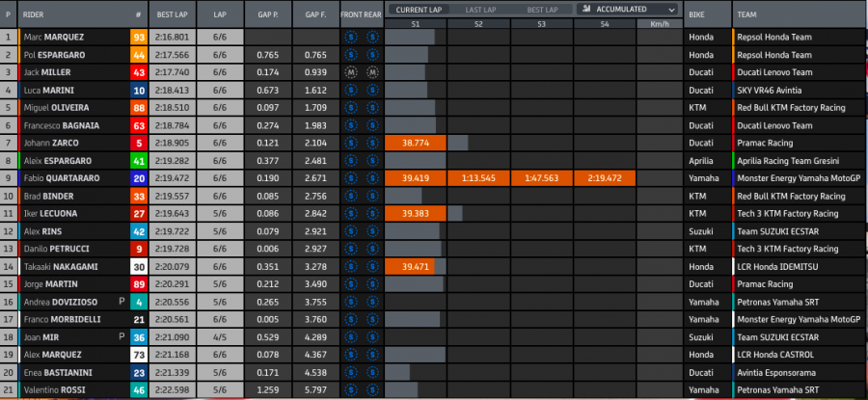Select rider Valentino Rossi's name
868x400 pixels.
pyautogui.click(x=59, y=389)
